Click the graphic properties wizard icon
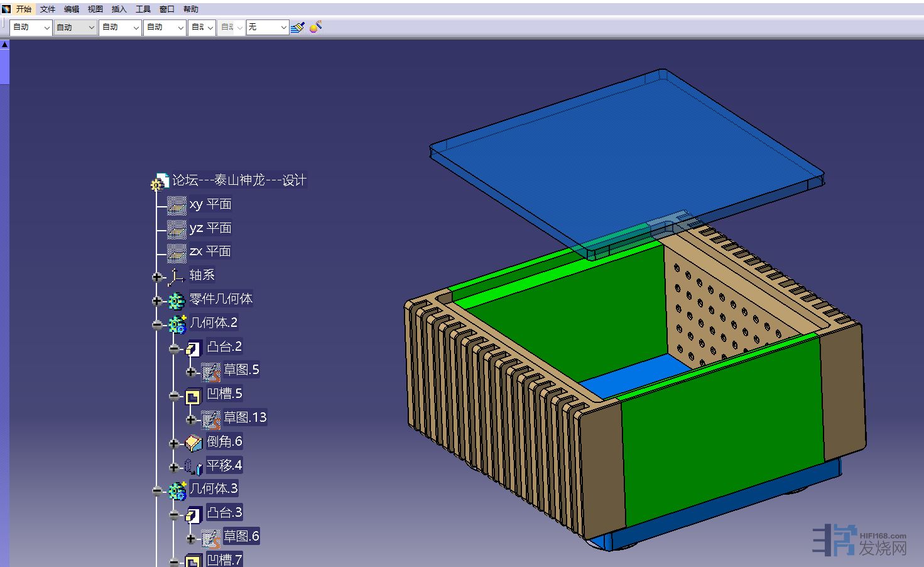This screenshot has height=567, width=924. pos(316,26)
